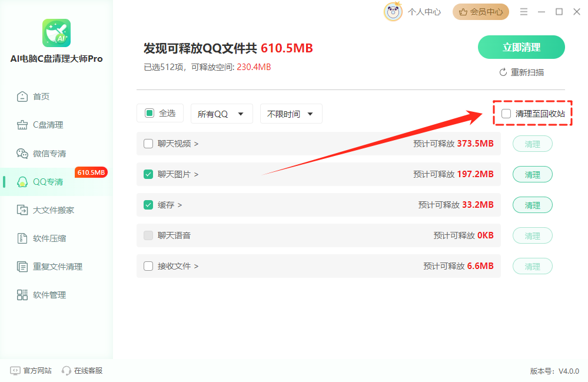This screenshot has width=588, height=382.
Task: Click the 6.6MB size value
Action: [x=480, y=266]
